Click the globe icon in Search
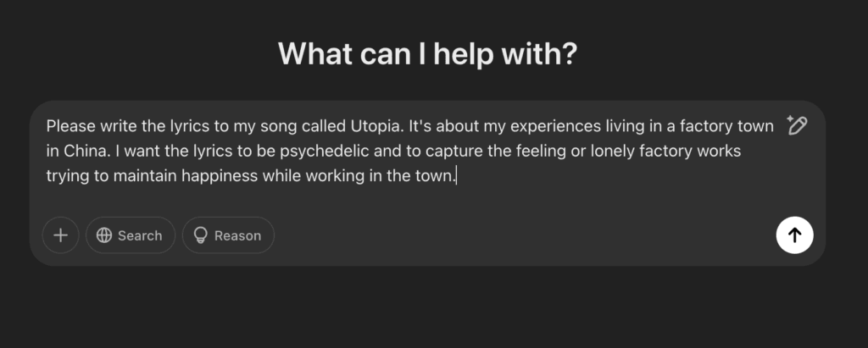 [104, 235]
